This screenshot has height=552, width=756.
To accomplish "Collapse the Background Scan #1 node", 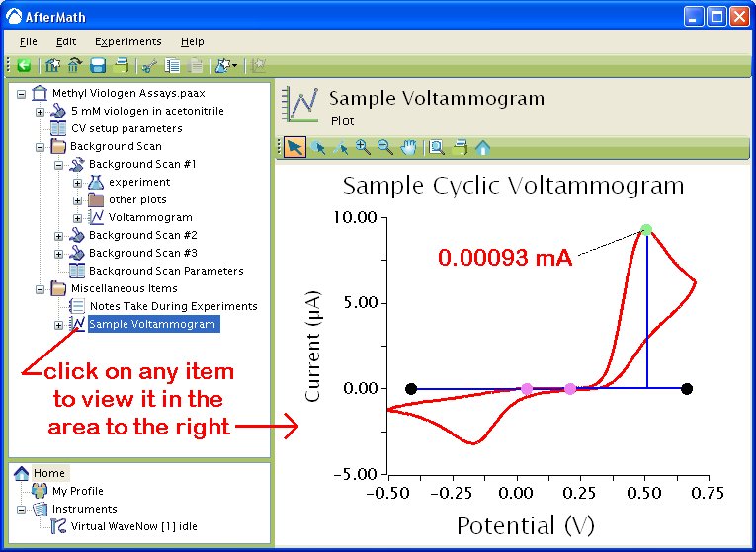I will coord(59,165).
